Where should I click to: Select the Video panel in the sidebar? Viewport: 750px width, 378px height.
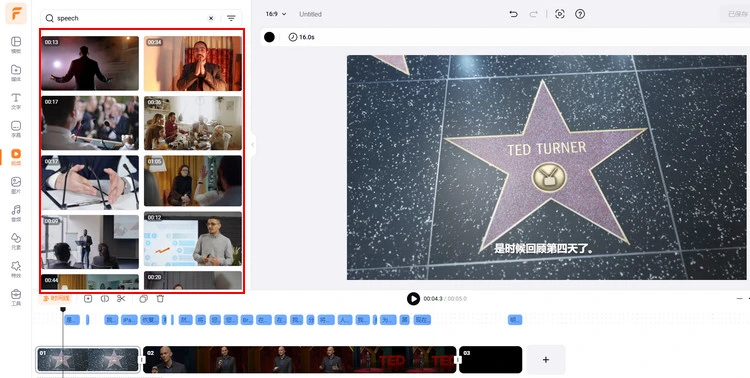(16, 157)
